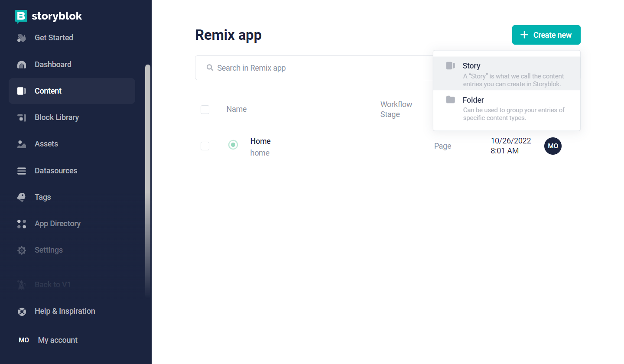This screenshot has width=624, height=364.
Task: Click the Content icon in sidebar
Action: 22,91
